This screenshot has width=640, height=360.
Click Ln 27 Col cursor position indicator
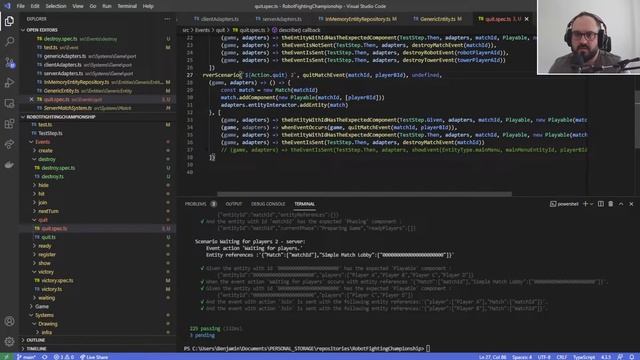(492, 357)
